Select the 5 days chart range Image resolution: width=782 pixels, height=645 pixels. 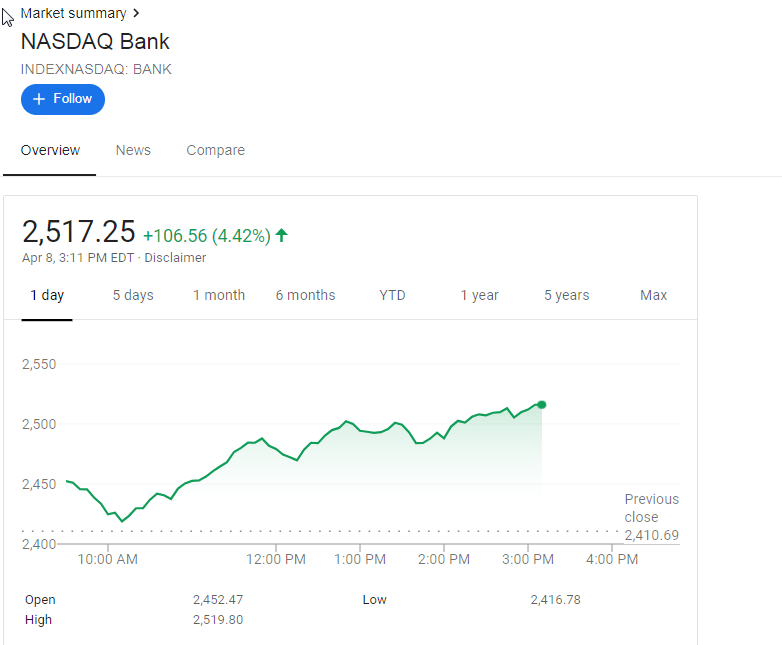coord(133,295)
